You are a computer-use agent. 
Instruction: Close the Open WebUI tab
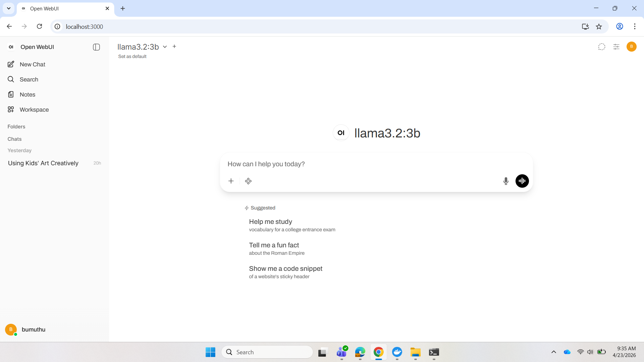tap(107, 8)
